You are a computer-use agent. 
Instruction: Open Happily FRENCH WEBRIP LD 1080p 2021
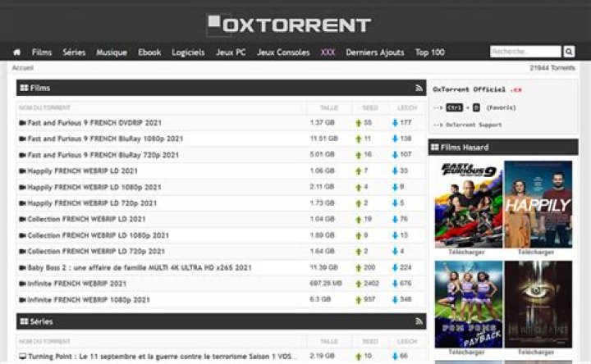pyautogui.click(x=94, y=187)
